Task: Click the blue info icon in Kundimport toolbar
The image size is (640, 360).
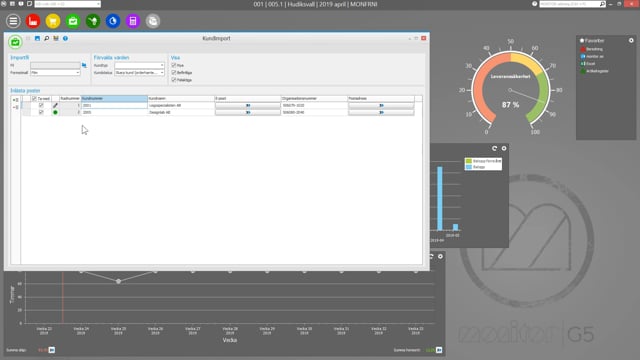Action: coord(65,38)
